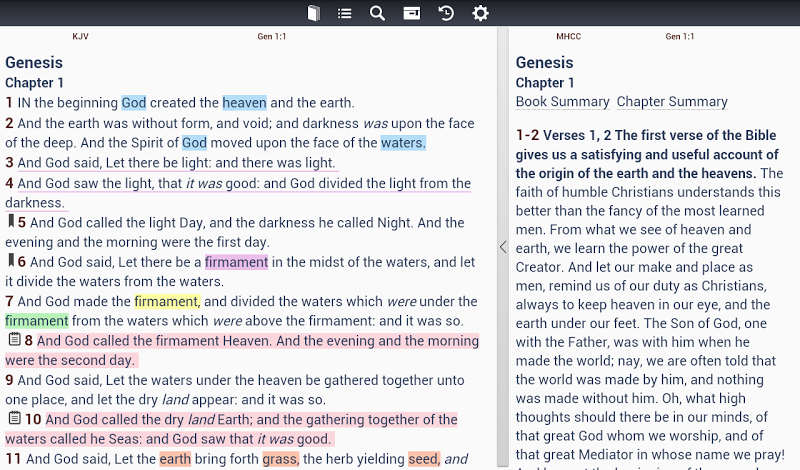Open the contents list icon
800x470 pixels.
(x=344, y=13)
